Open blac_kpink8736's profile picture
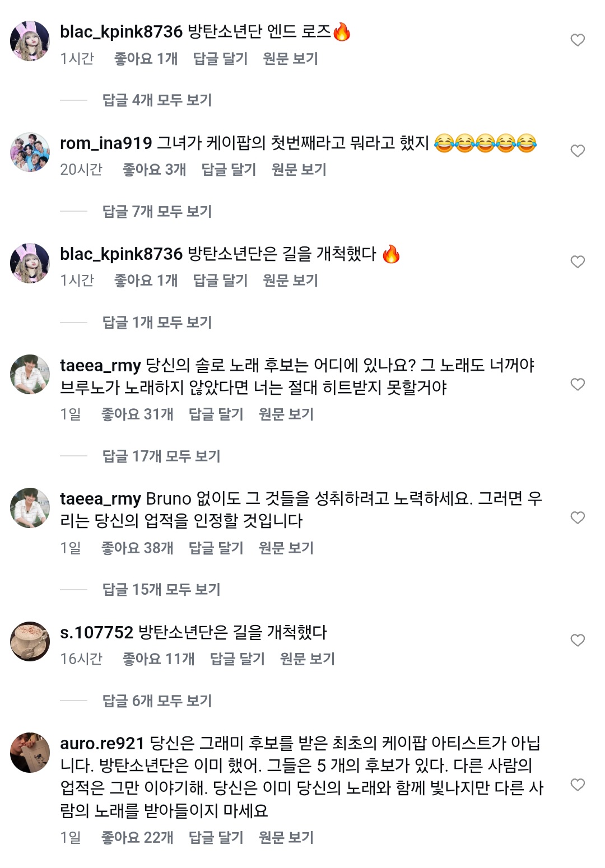 pyautogui.click(x=29, y=42)
